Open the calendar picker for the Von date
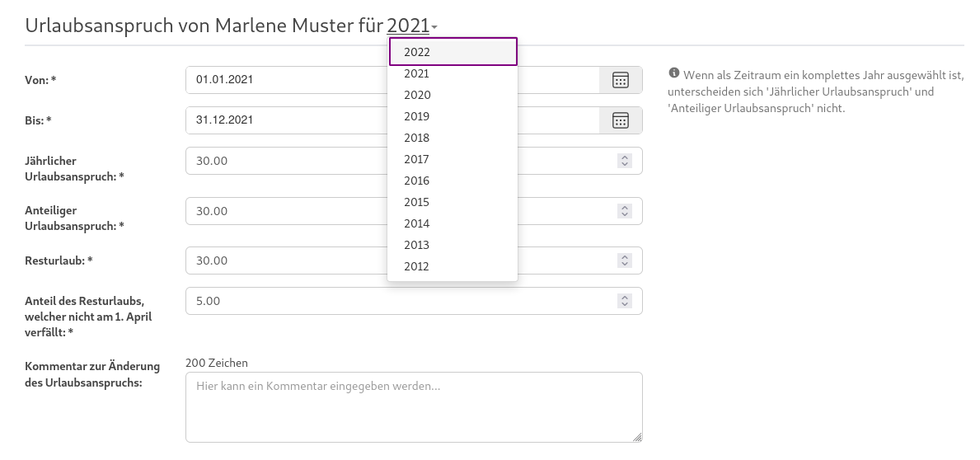Screen dimensions: 980x460 point(620,80)
